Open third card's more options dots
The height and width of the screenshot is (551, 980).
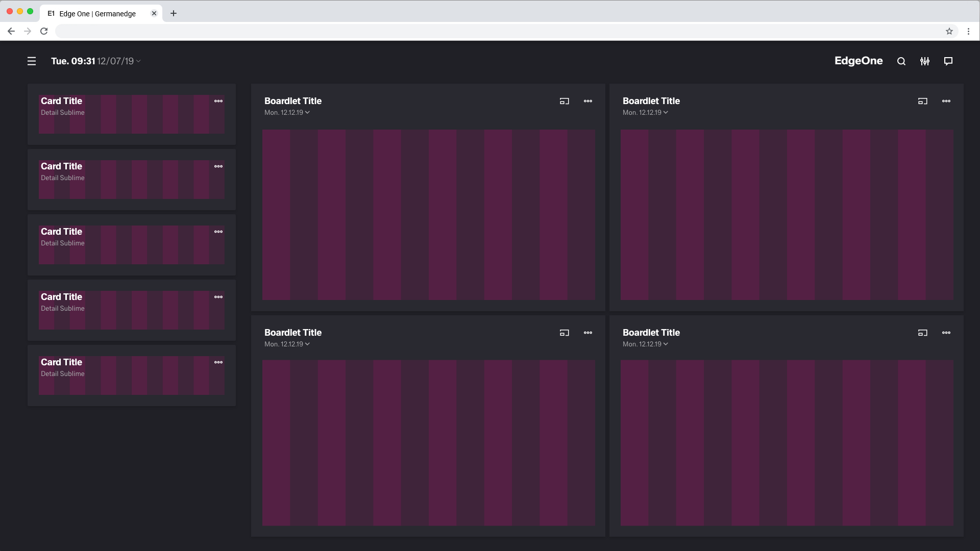(x=218, y=232)
